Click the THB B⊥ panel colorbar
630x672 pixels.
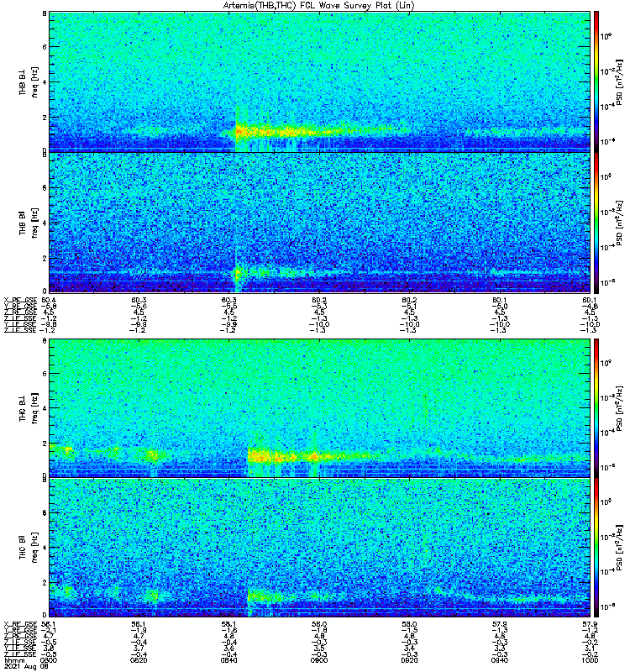click(596, 81)
